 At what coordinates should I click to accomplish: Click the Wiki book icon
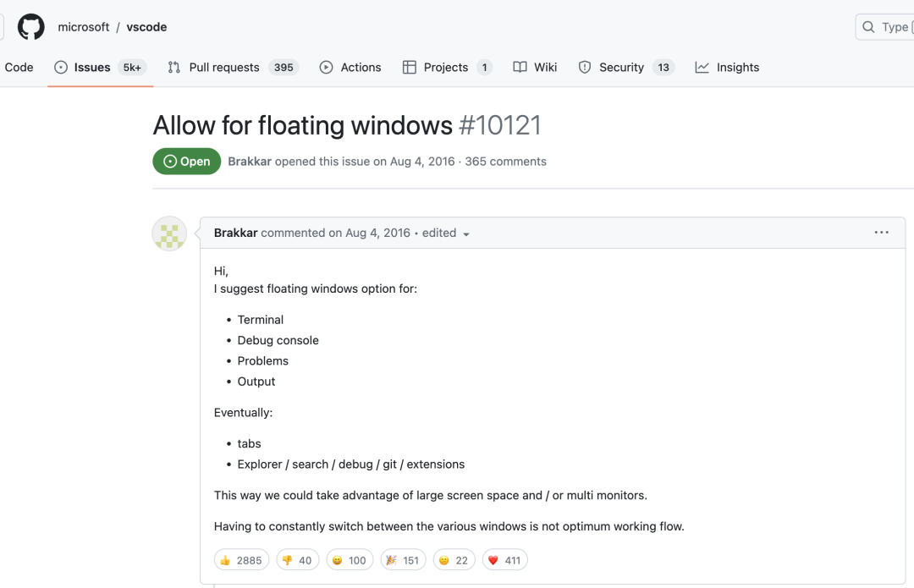pos(520,67)
